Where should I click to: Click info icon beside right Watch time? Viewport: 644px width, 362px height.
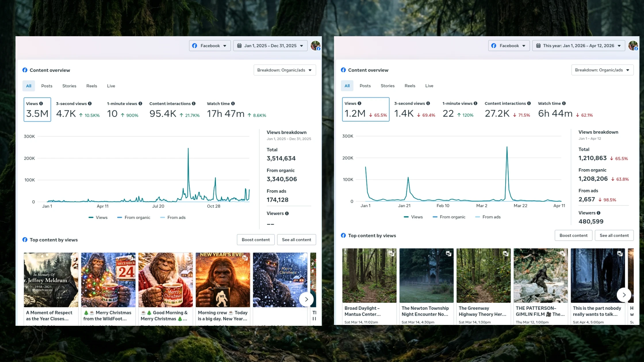564,103
